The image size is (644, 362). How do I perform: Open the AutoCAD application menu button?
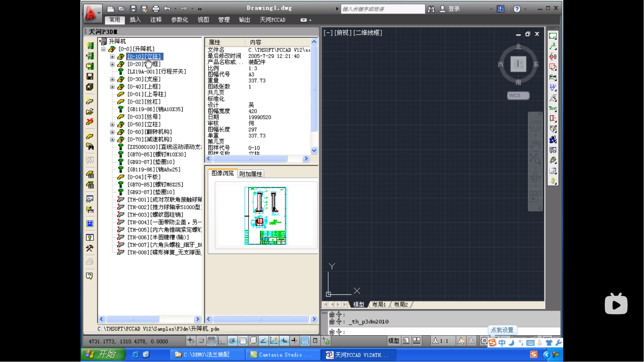tap(93, 13)
